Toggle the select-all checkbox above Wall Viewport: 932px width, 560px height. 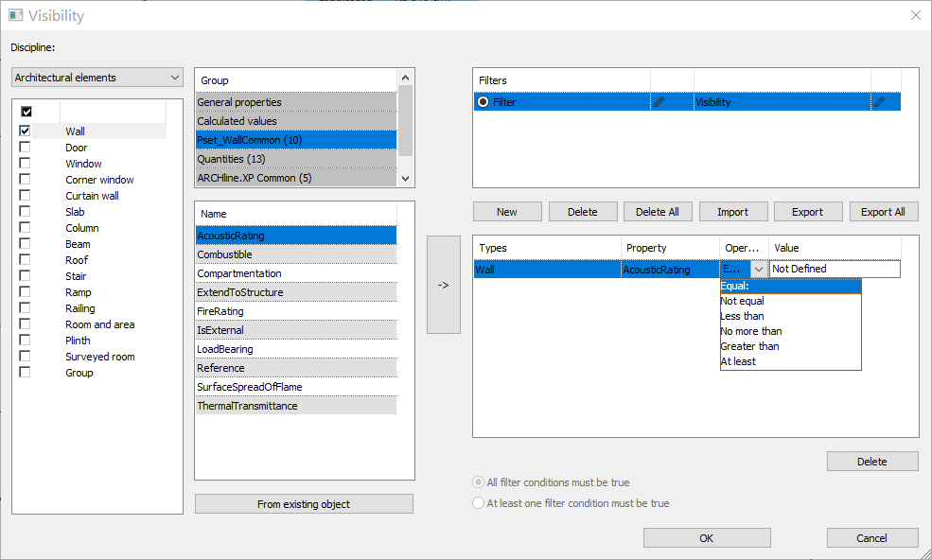click(x=26, y=112)
